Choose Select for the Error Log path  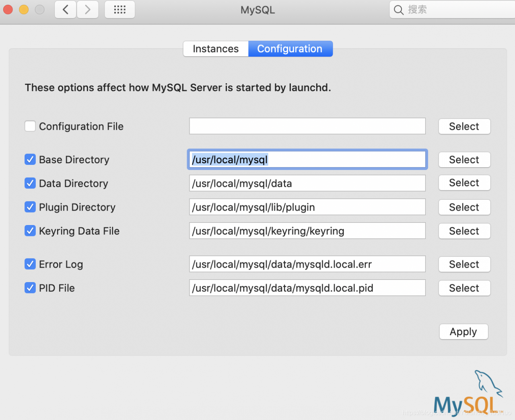[x=464, y=264]
